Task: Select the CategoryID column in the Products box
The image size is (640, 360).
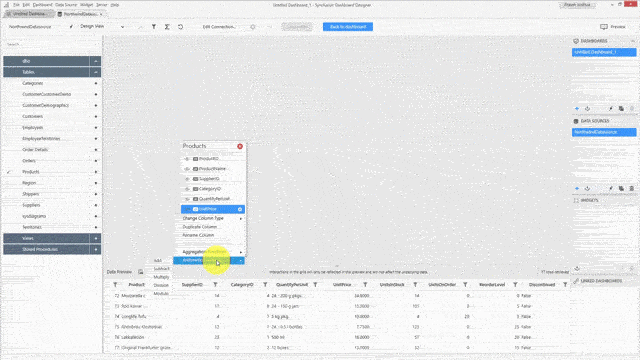Action: (213, 189)
